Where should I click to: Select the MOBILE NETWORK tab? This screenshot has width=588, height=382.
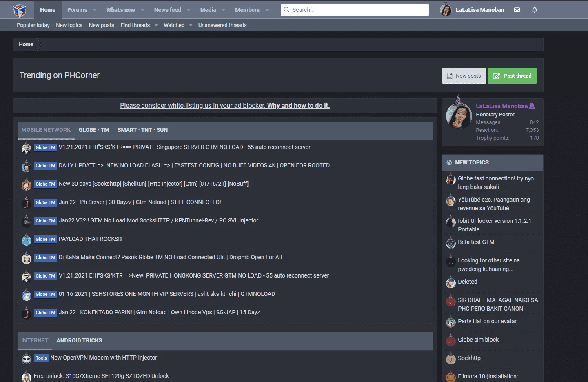point(46,130)
